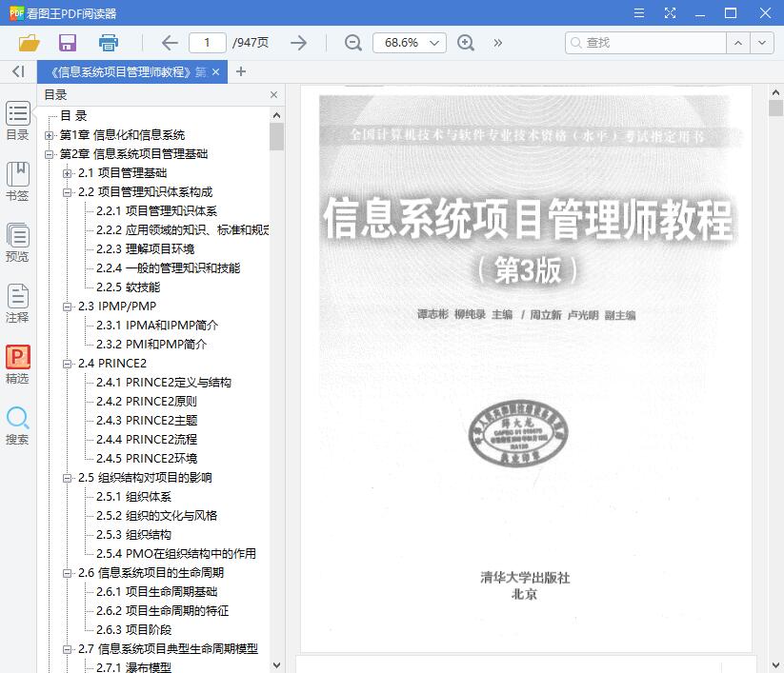The width and height of the screenshot is (784, 673).
Task: Add a new tab with the plus button
Action: point(241,71)
